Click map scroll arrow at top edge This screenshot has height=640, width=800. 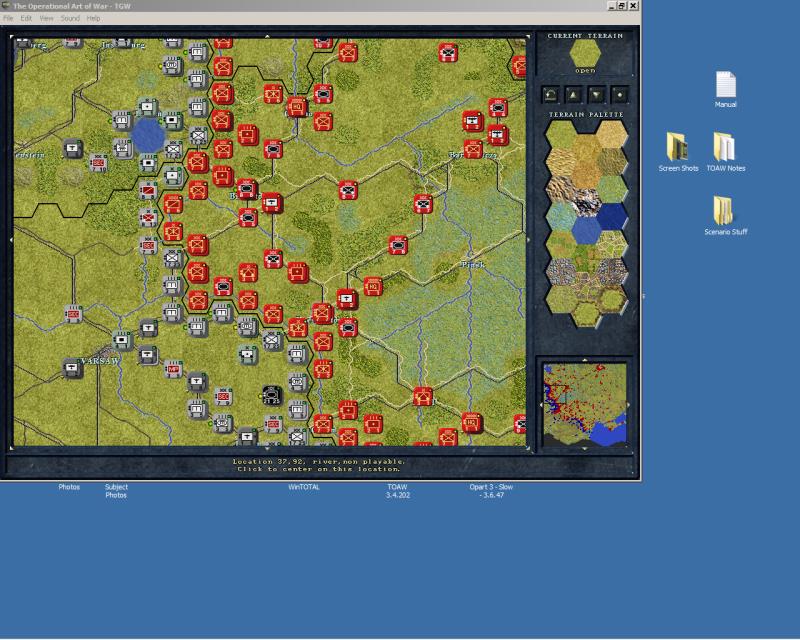tap(267, 36)
